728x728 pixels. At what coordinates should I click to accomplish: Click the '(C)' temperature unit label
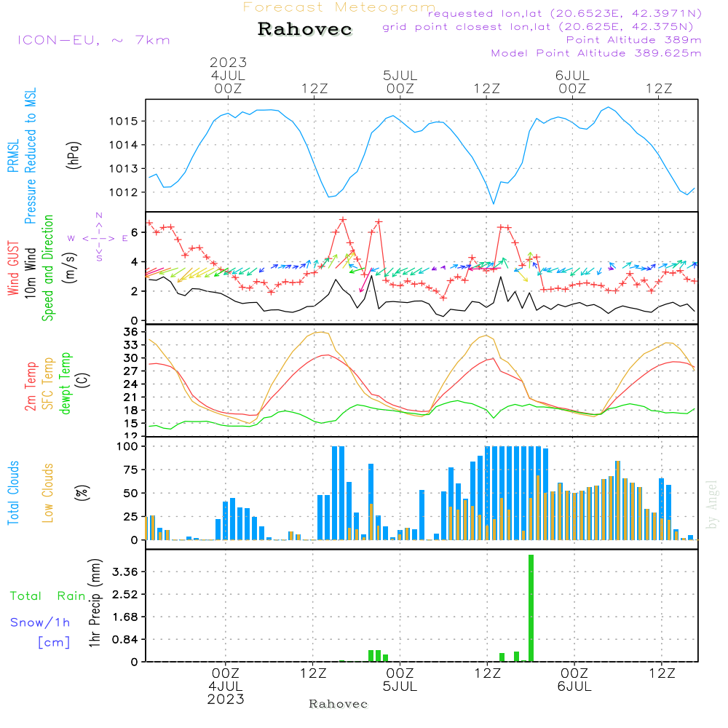pos(82,380)
